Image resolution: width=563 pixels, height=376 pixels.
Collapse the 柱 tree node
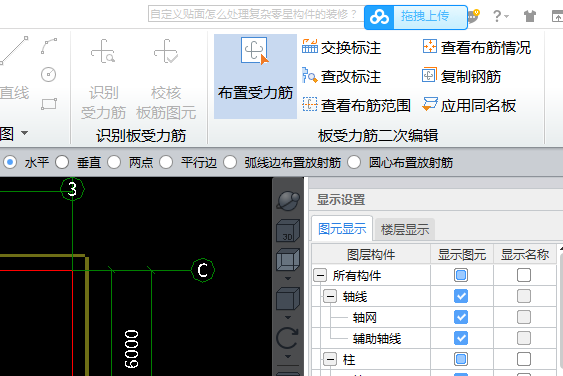330,359
